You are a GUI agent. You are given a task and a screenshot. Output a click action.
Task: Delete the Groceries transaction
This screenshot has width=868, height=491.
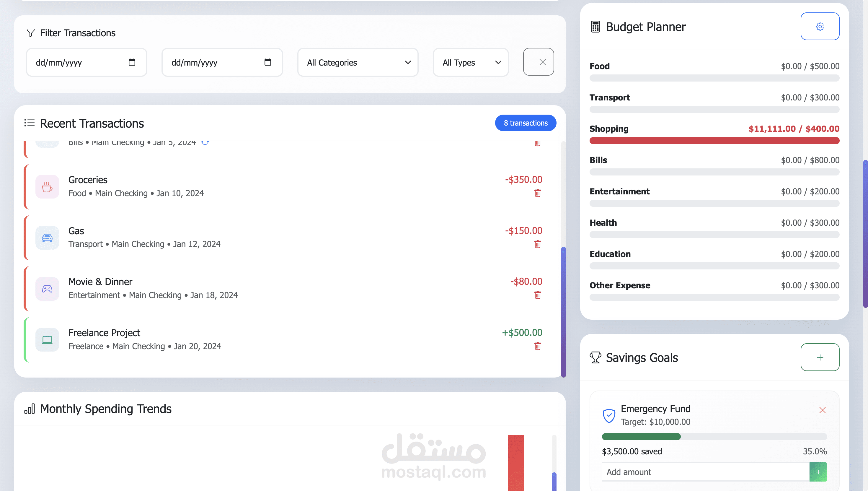coord(537,193)
